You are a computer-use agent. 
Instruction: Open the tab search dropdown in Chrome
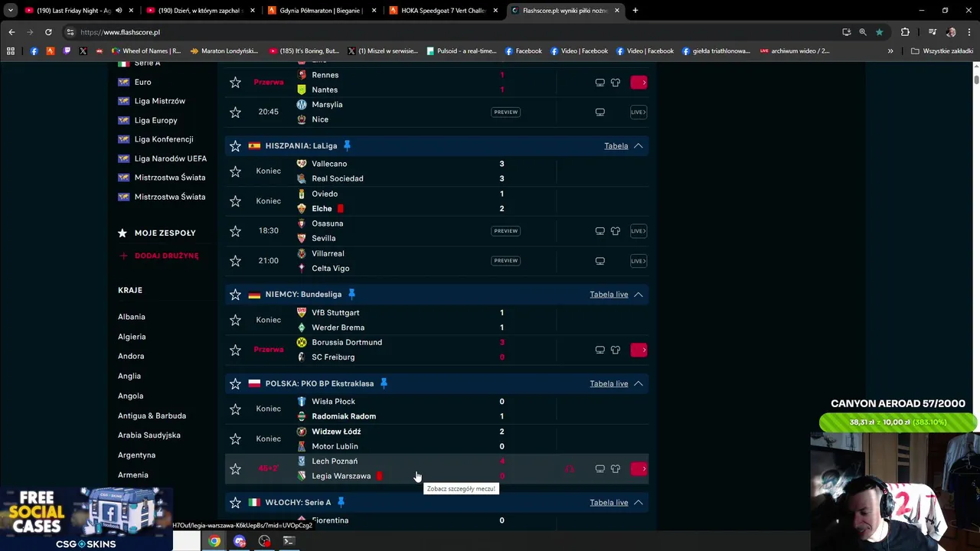(x=11, y=11)
